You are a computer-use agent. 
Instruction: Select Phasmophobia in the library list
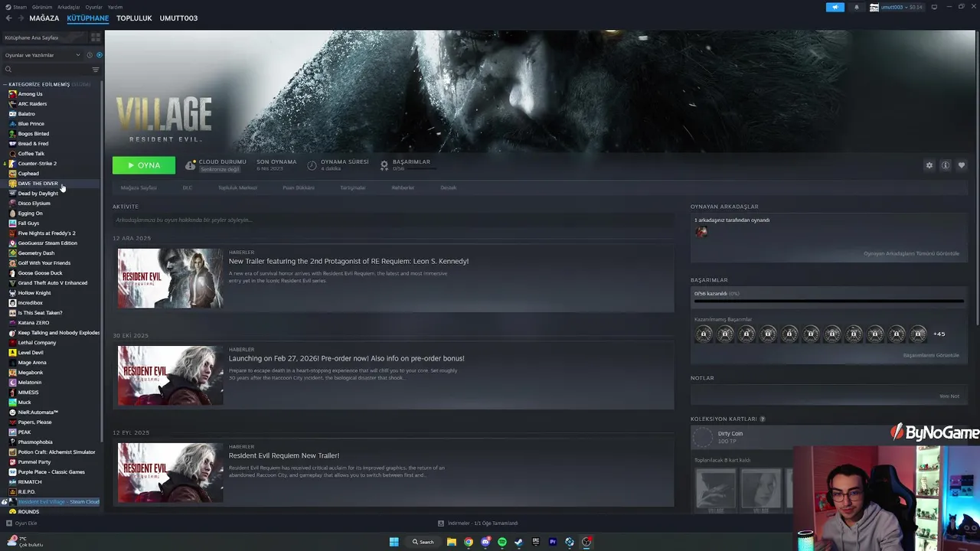(35, 442)
